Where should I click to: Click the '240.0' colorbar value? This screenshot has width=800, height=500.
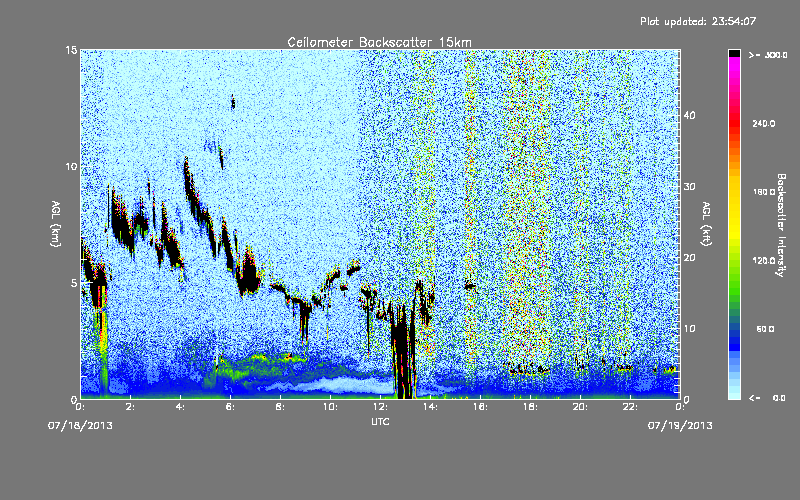[764, 123]
